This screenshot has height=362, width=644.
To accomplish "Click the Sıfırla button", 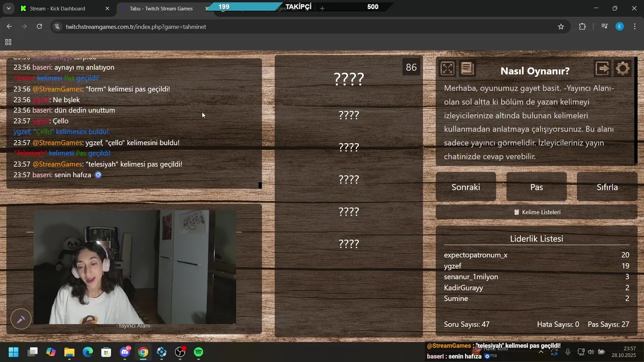I will pos(607,187).
